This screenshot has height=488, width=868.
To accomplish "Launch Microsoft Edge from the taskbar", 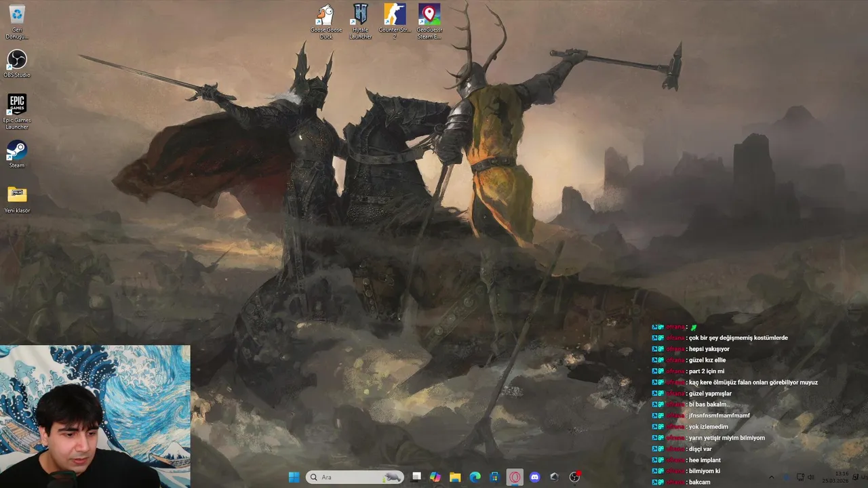I will (x=475, y=477).
